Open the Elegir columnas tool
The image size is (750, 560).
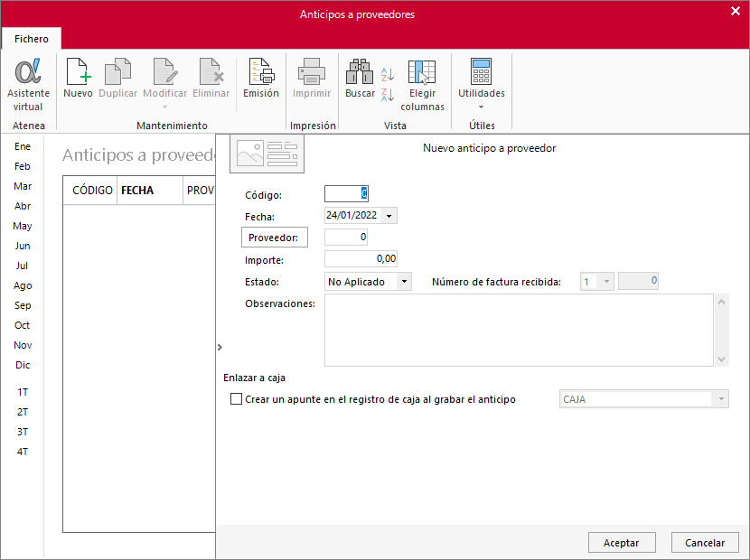point(422,85)
